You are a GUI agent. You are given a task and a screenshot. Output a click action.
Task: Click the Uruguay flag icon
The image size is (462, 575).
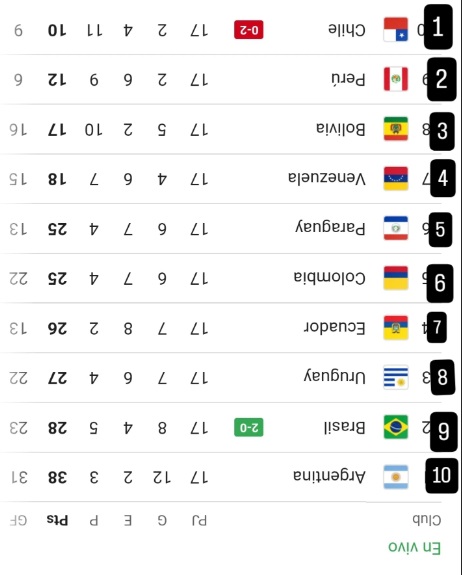396,377
